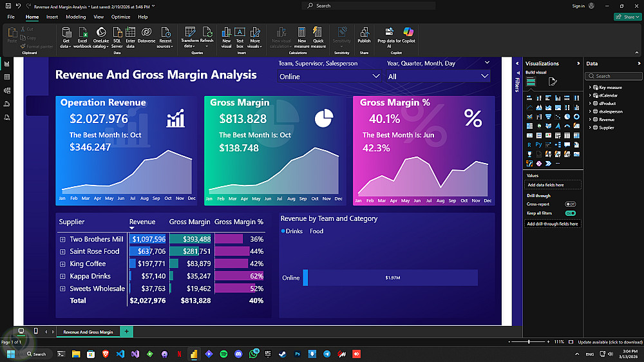644x362 pixels.
Task: Click the Share button
Action: click(x=629, y=17)
